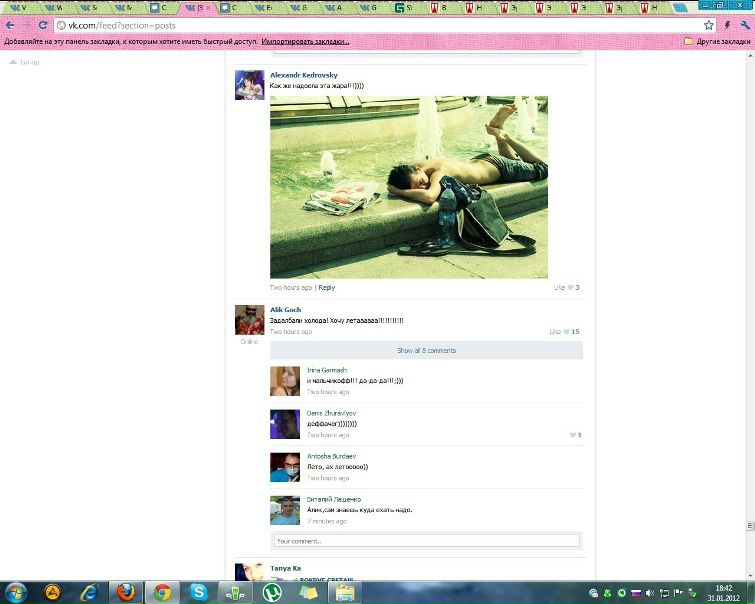Open Alik Goch's profile name link
Viewport: 755px width, 604px height.
pyautogui.click(x=286, y=310)
